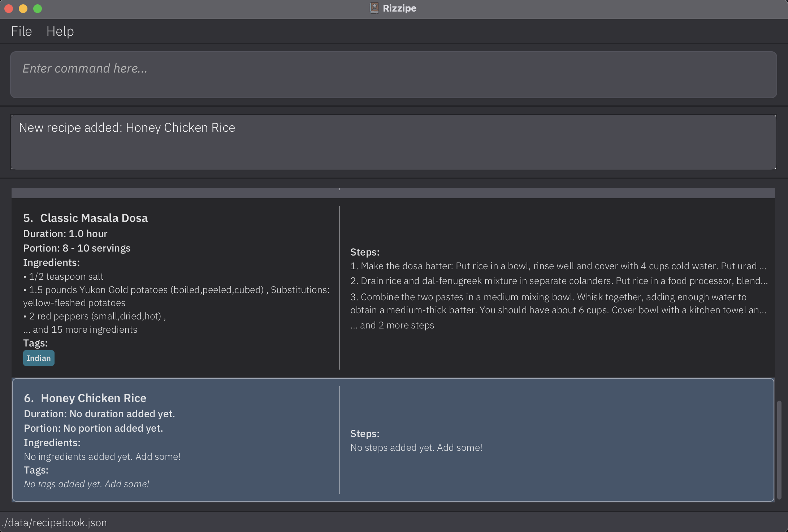Minimize the Rizzipe window
Viewport: 788px width, 532px height.
[23, 9]
